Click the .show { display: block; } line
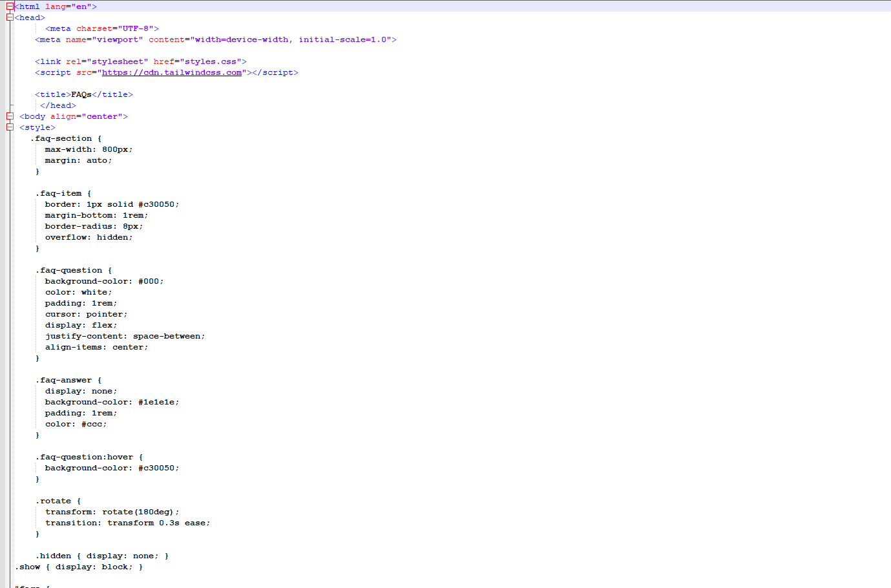 [x=79, y=567]
